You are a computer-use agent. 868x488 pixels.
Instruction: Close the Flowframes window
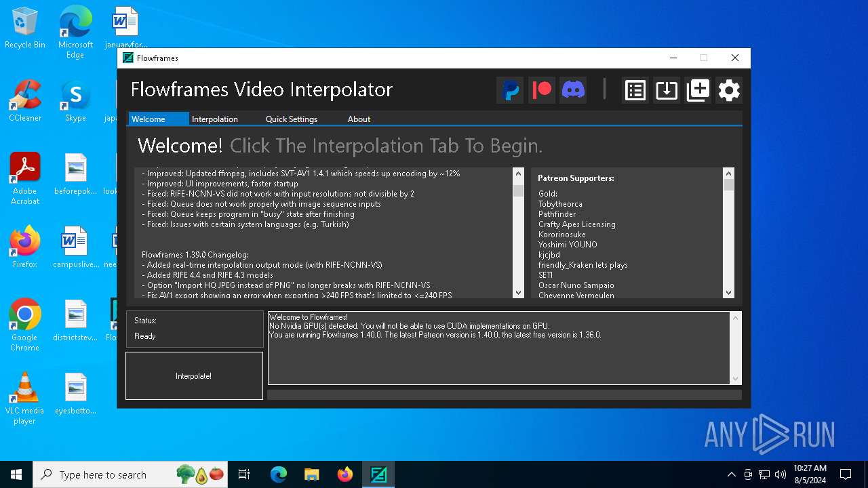(735, 58)
